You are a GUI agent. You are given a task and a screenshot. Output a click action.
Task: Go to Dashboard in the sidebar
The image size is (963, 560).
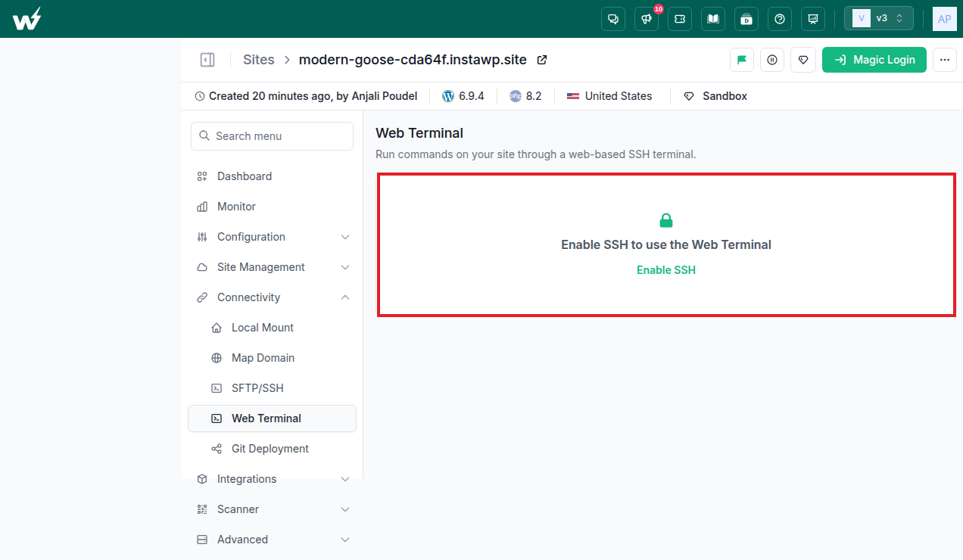pyautogui.click(x=273, y=176)
